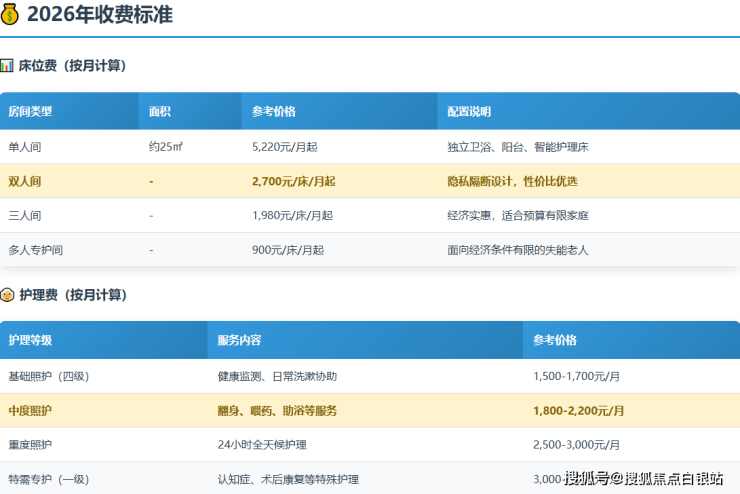This screenshot has width=740, height=494.
Task: Select the highlighted 双人间 row label
Action: pyautogui.click(x=25, y=181)
